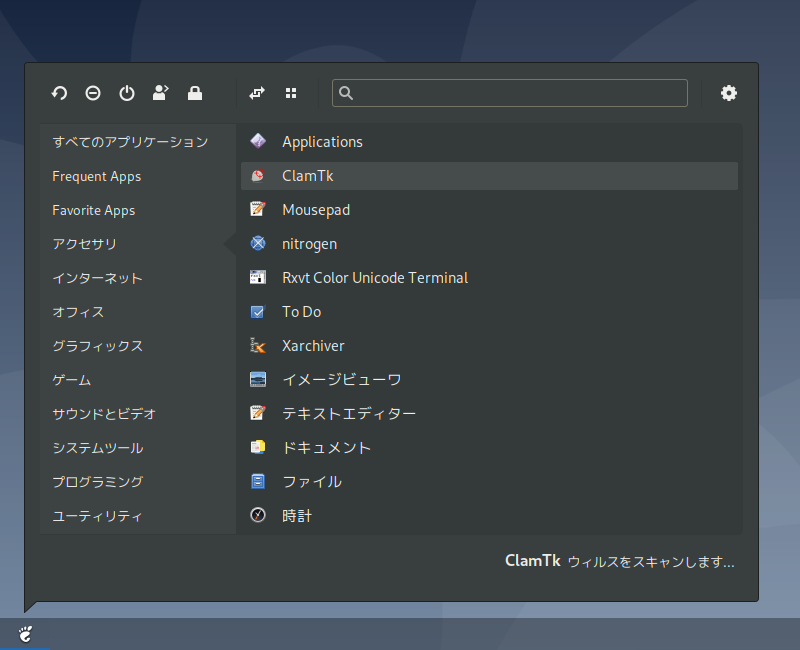
Task: Click the ファイル label
Action: point(312,482)
